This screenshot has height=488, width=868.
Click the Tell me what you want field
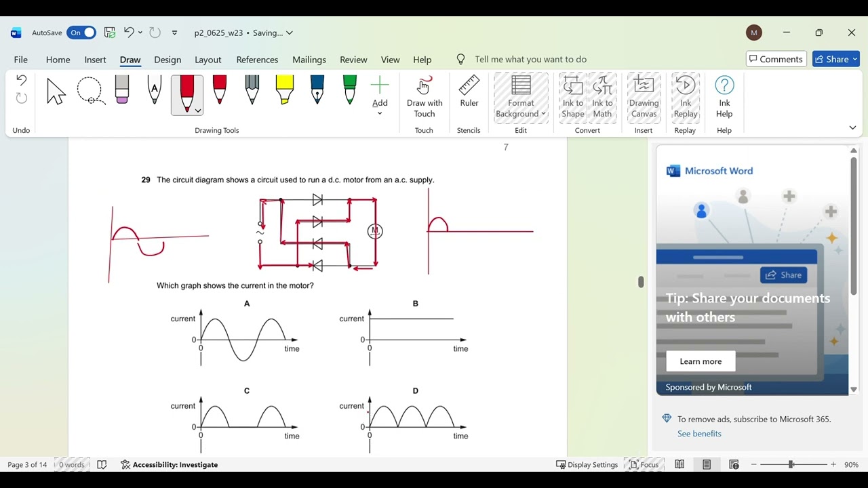coord(530,60)
